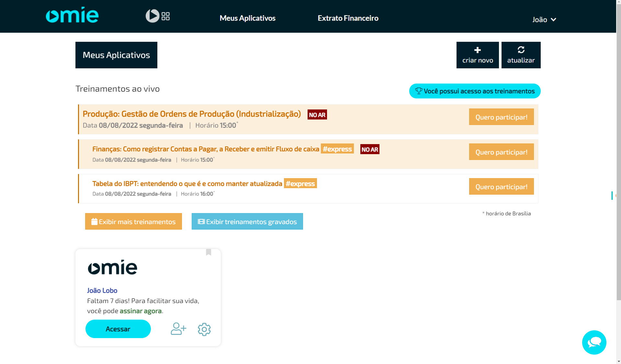Click the atualizar refresh icon
Image resolution: width=621 pixels, height=364 pixels.
(520, 50)
